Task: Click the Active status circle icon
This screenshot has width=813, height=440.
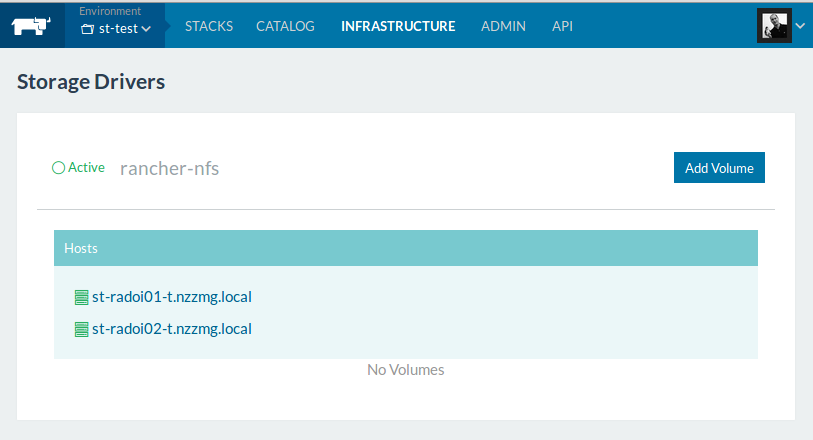Action: 59,167
